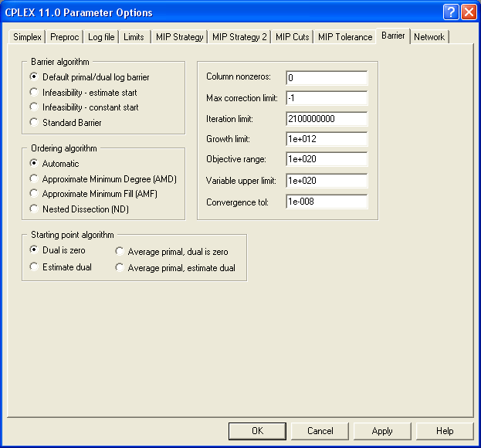
Task: Select Average primal, dual is zero
Action: click(x=171, y=252)
